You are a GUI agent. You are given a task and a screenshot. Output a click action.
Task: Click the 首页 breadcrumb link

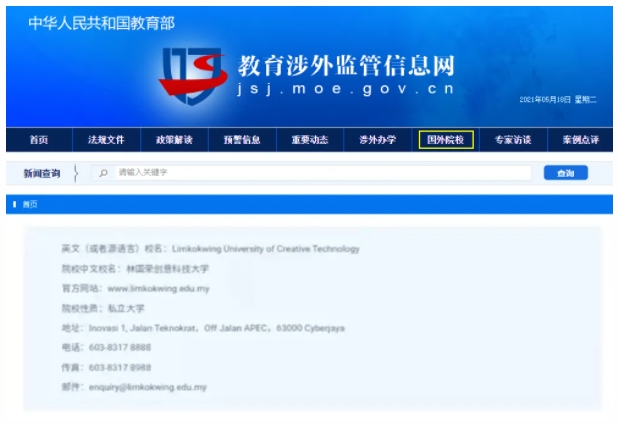click(30, 204)
